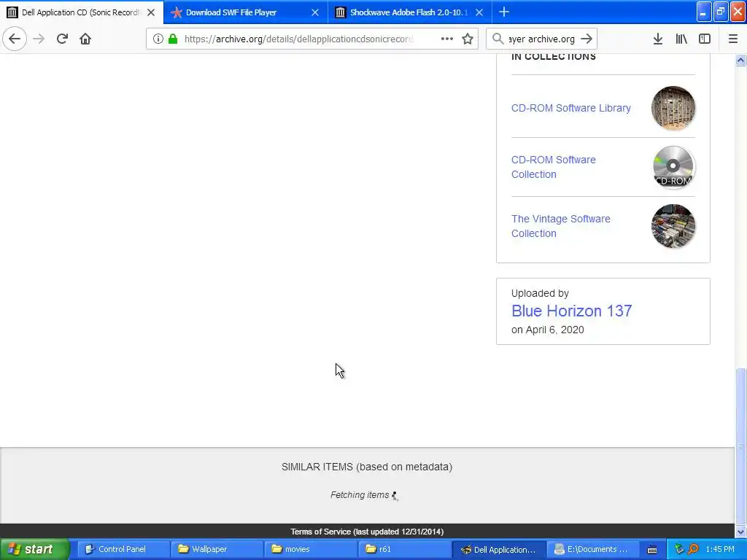
Task: Click the page scrollbar up arrow
Action: (x=740, y=60)
